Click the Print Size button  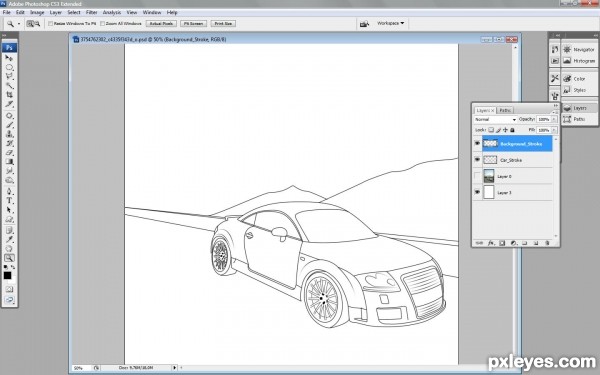223,24
